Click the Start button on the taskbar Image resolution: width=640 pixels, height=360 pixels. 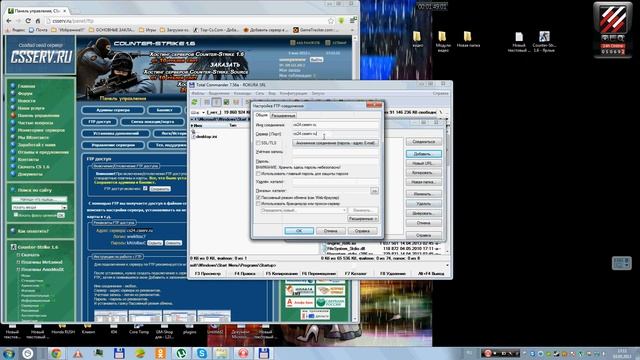click(x=9, y=353)
